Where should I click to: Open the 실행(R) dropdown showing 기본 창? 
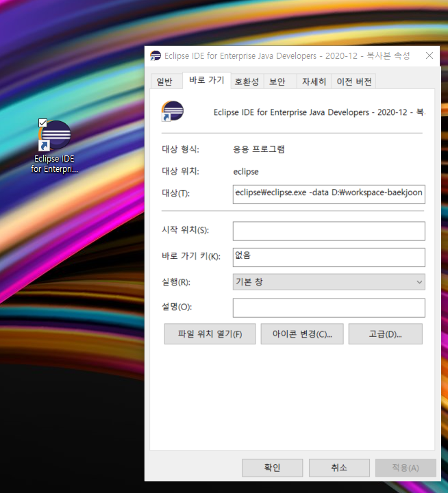(x=329, y=281)
